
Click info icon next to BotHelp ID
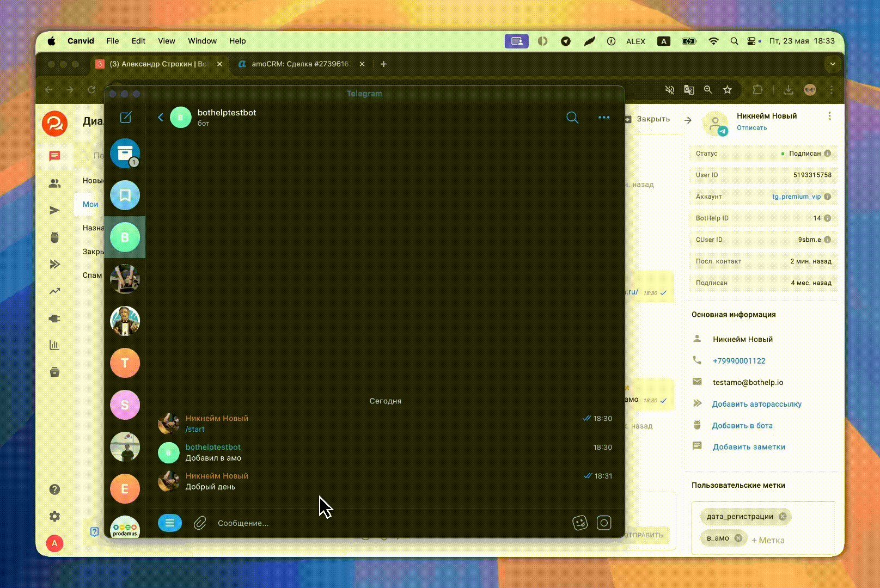pyautogui.click(x=827, y=218)
